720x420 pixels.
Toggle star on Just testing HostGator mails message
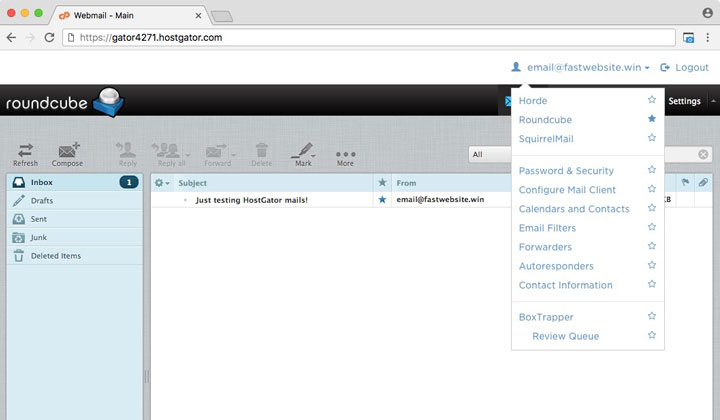click(x=382, y=200)
